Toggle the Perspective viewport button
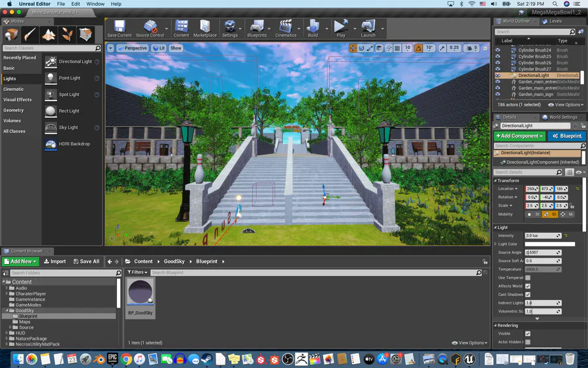Screen dimensions: 588x368 (132, 48)
